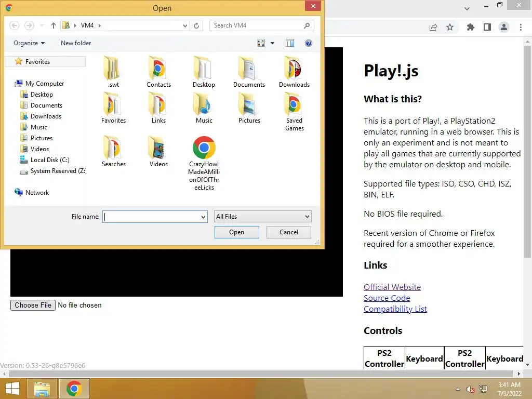
Task: Click New folder in the toolbar
Action: click(76, 43)
